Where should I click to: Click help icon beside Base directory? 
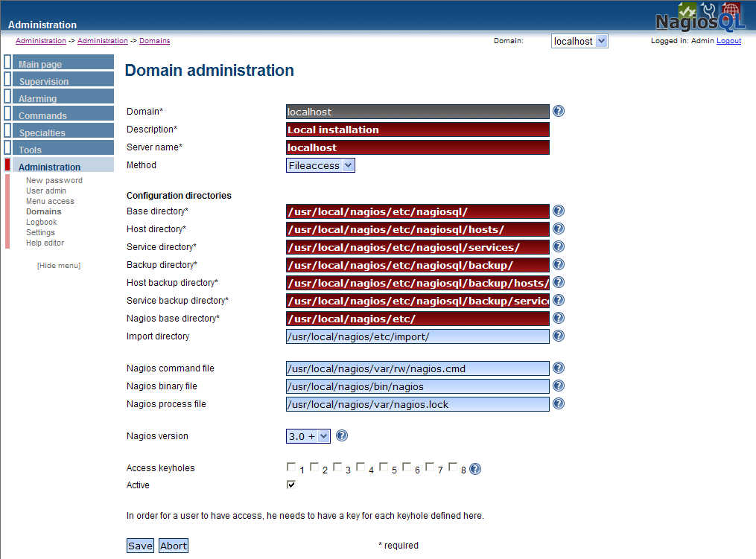[559, 211]
